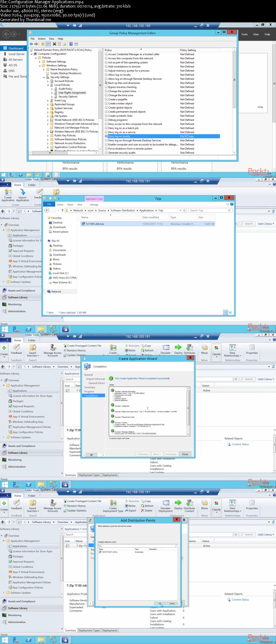276x644 pixels.
Task: Click OK in Add Distribution Points dialog
Action: [160, 604]
